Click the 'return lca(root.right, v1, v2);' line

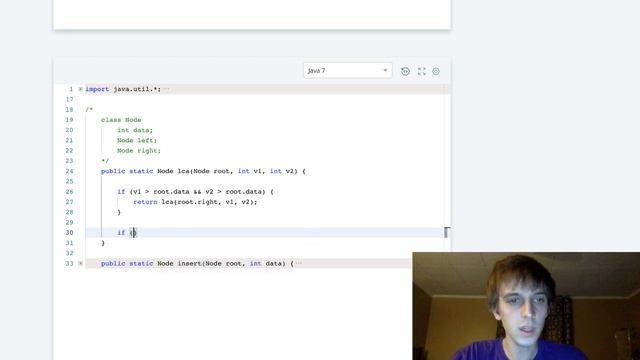[x=195, y=202]
